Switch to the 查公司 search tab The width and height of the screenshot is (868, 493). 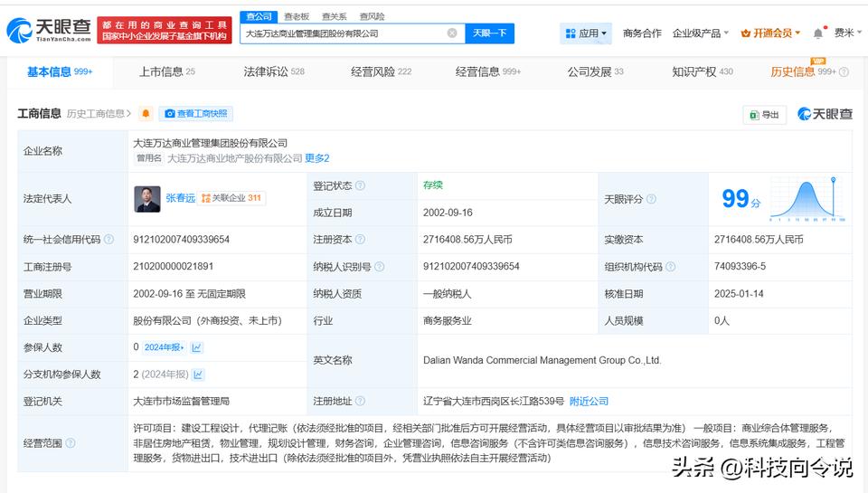pyautogui.click(x=259, y=16)
